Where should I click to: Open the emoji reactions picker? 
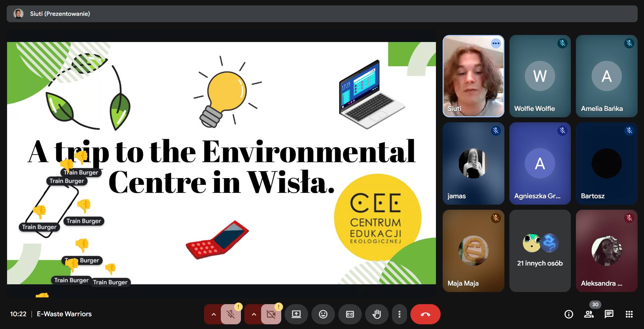click(x=323, y=315)
